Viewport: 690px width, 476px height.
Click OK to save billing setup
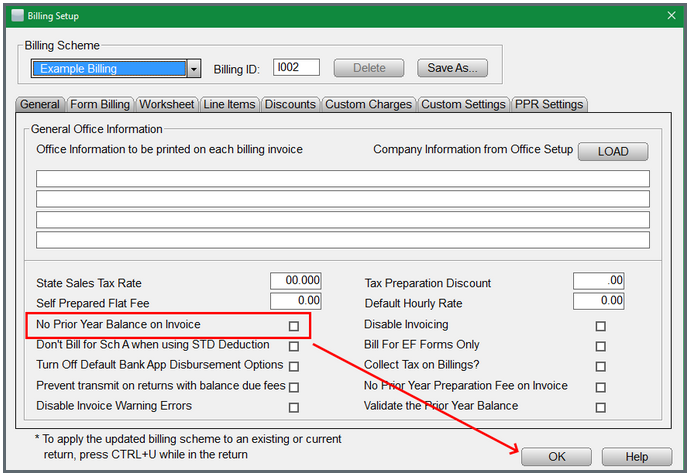[556, 456]
